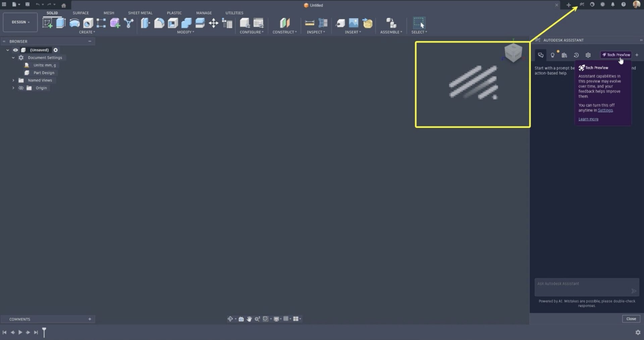This screenshot has height=340, width=644.
Task: Switch to the UTILITIES tab
Action: pyautogui.click(x=234, y=13)
